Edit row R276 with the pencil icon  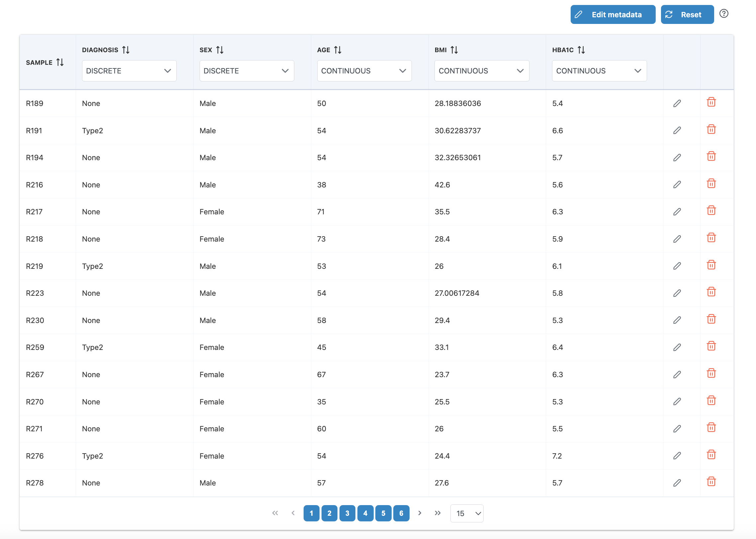[677, 456]
